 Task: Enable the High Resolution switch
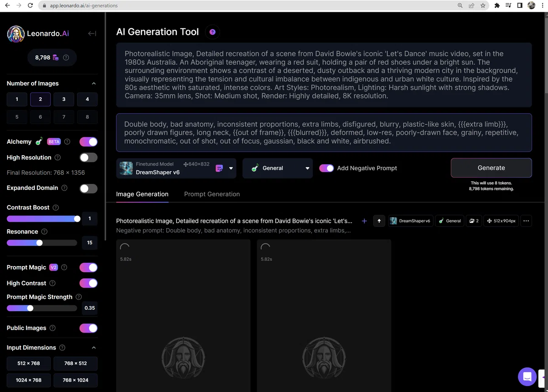[x=89, y=157]
